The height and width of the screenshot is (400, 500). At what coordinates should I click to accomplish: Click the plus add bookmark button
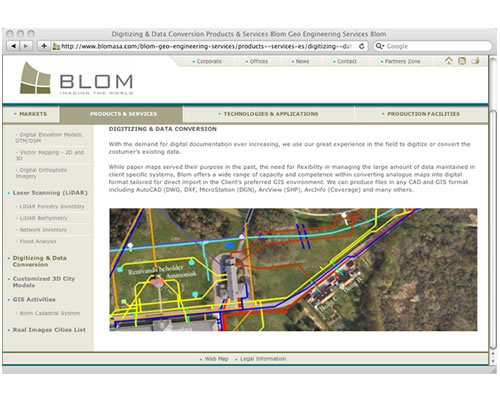tap(44, 46)
